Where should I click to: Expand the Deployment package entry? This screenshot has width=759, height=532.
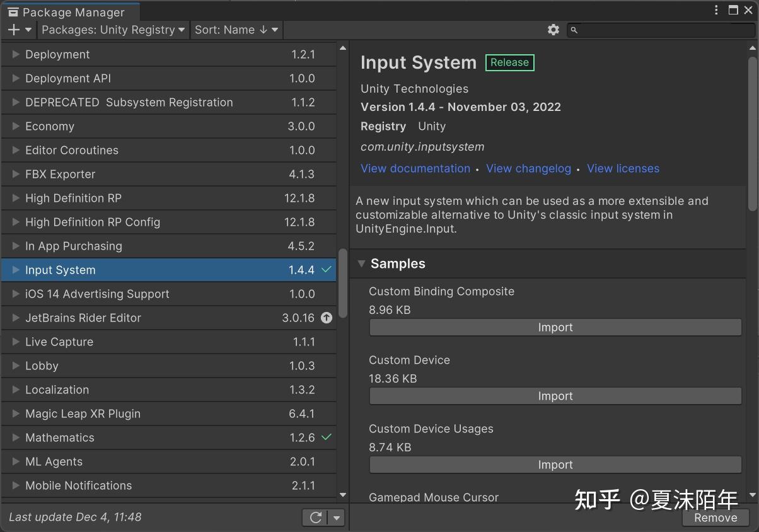(x=14, y=54)
